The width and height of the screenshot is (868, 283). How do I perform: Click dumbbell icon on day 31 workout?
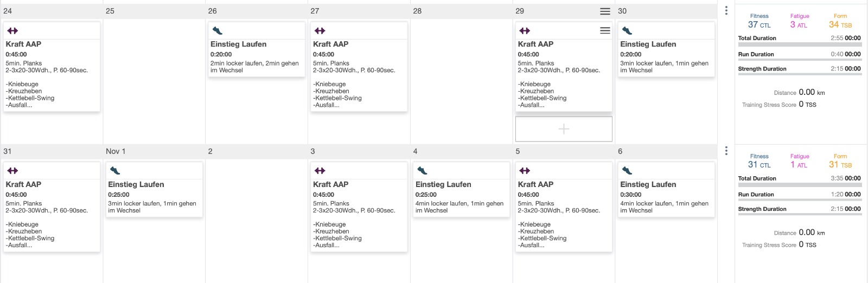[12, 171]
